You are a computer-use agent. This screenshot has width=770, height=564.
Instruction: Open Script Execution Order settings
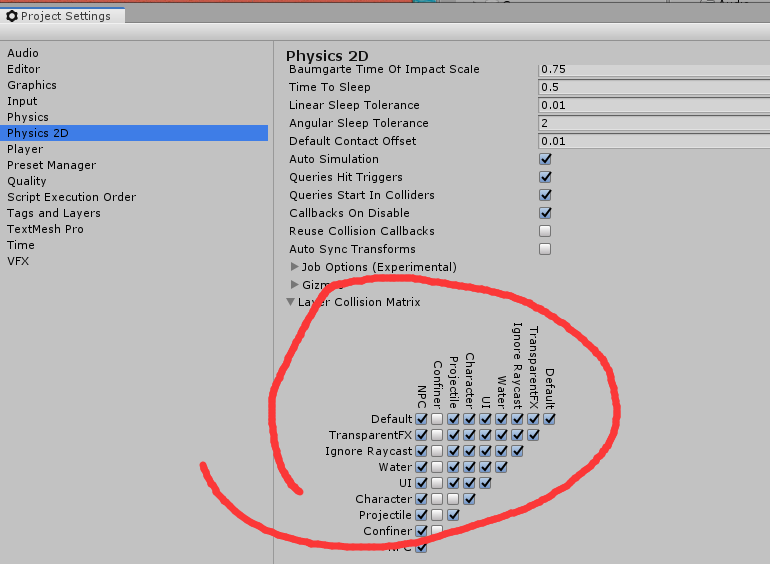pyautogui.click(x=71, y=197)
